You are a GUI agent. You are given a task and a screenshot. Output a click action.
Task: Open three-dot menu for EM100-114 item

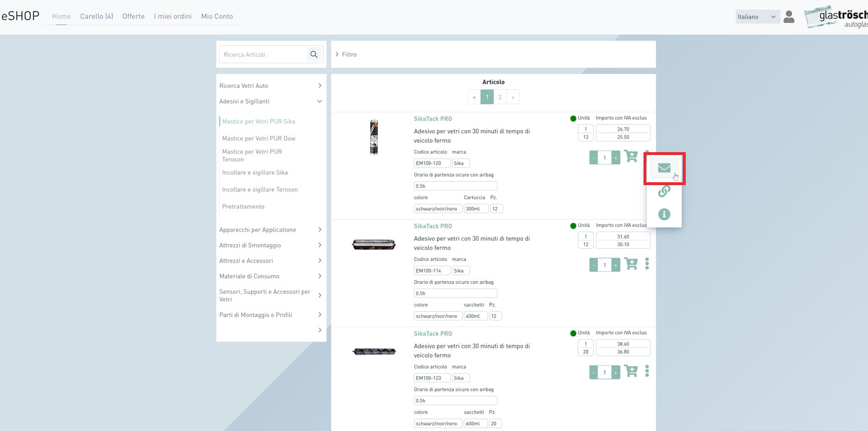[x=647, y=264]
